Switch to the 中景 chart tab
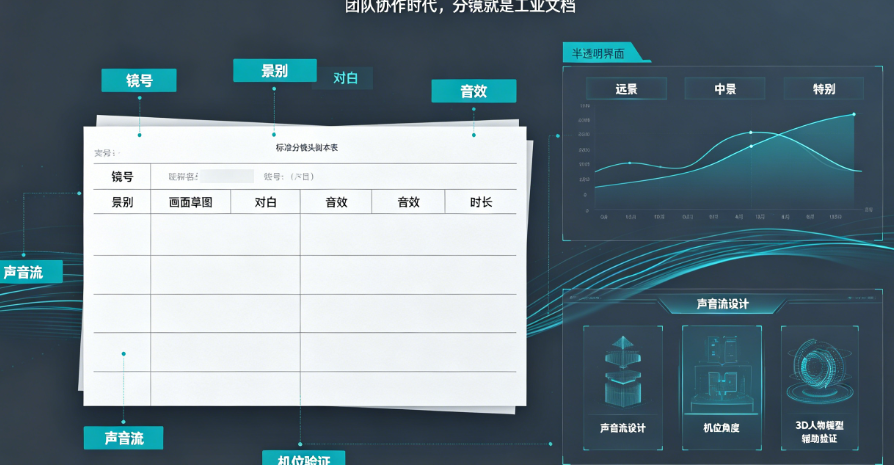This screenshot has height=465, width=894. (725, 89)
